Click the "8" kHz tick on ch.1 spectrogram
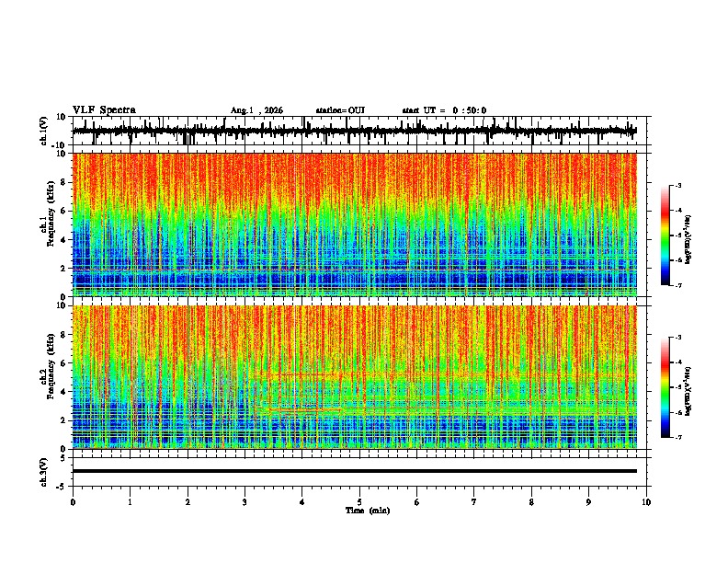Screen dimensions: 728x563 click(64, 182)
